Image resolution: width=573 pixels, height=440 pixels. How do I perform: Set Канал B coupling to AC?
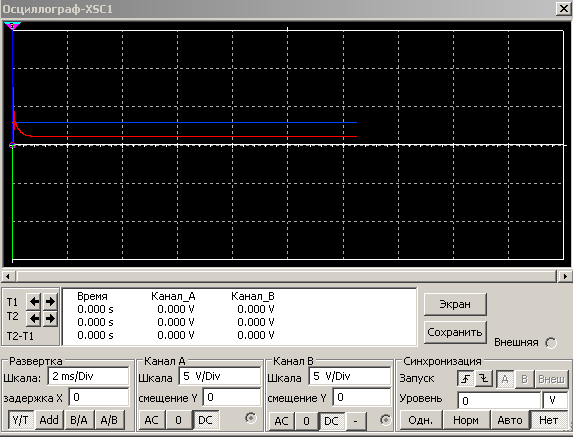[x=281, y=421]
